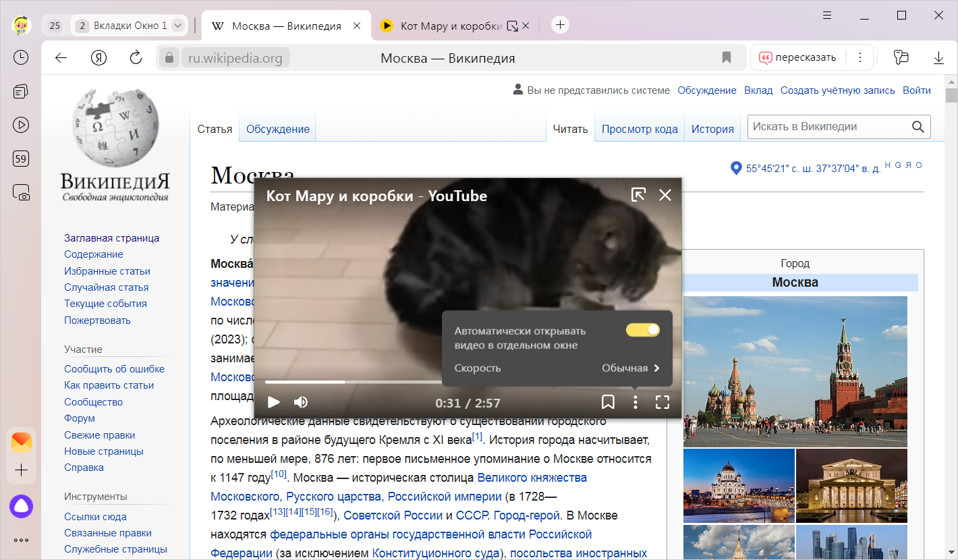Open Создать учётную запись link
The height and width of the screenshot is (560, 958).
(838, 90)
